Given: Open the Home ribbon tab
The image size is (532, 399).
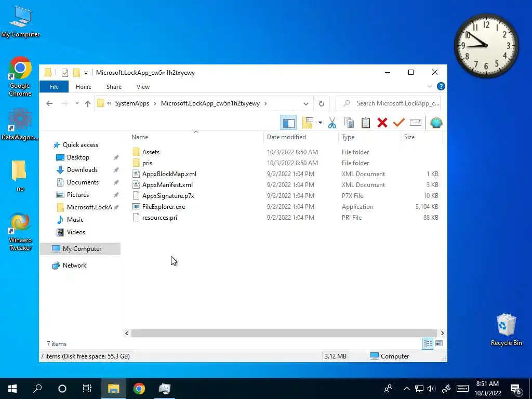Looking at the screenshot, I should 84,87.
